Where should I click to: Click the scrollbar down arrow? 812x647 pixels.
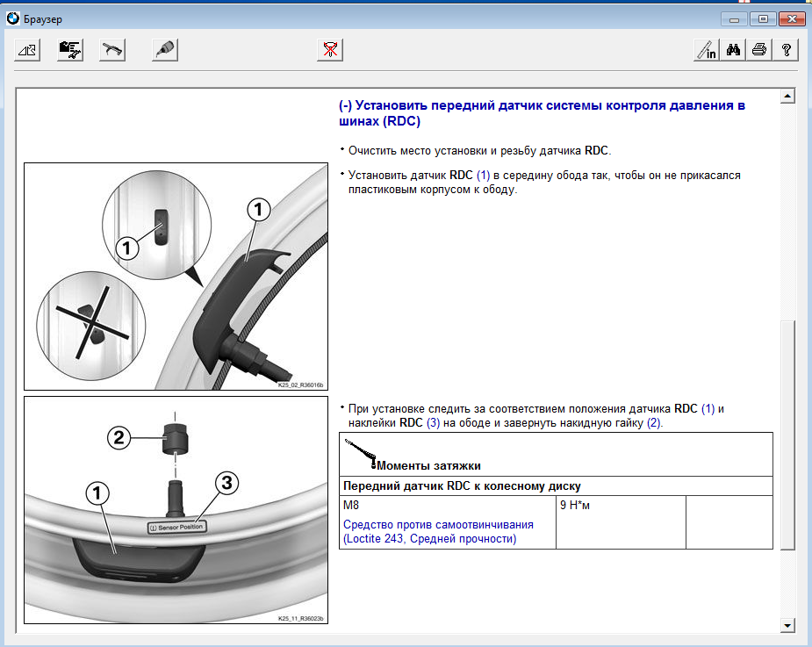click(x=787, y=624)
